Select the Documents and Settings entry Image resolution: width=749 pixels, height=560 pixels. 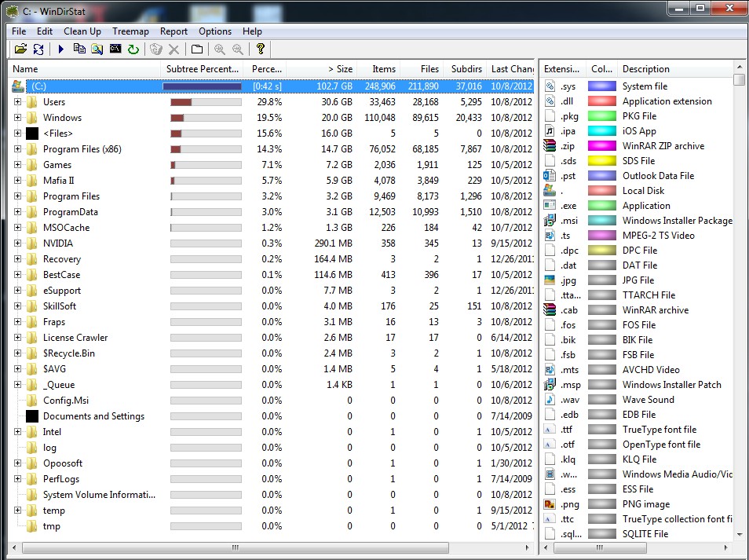93,416
